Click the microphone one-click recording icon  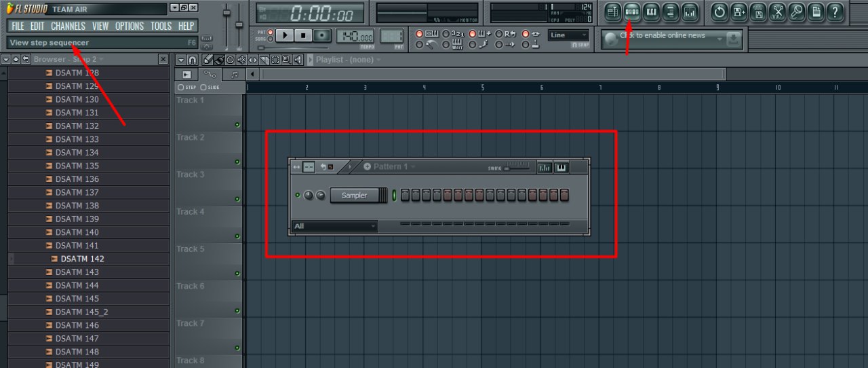[796, 11]
